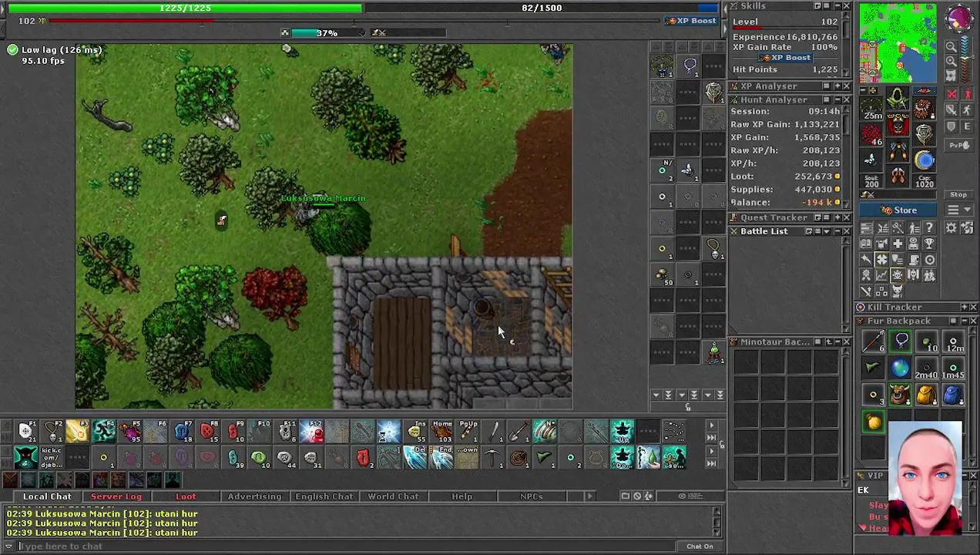Click the amulet slot showing 25m

coord(872,109)
